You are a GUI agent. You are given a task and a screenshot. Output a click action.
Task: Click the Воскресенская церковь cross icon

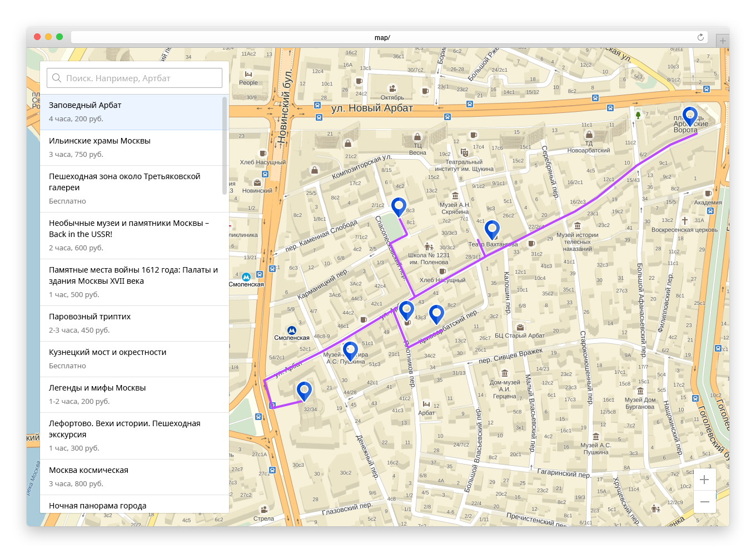coord(685,221)
